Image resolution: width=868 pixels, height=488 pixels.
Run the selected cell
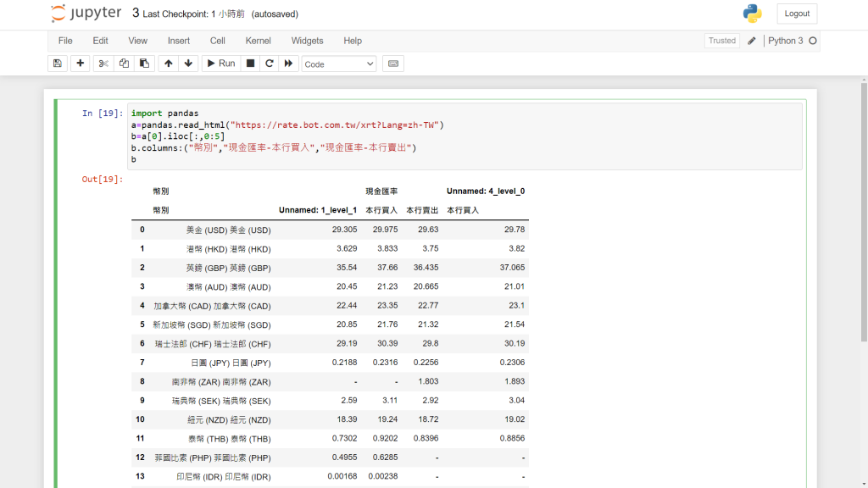coord(221,64)
